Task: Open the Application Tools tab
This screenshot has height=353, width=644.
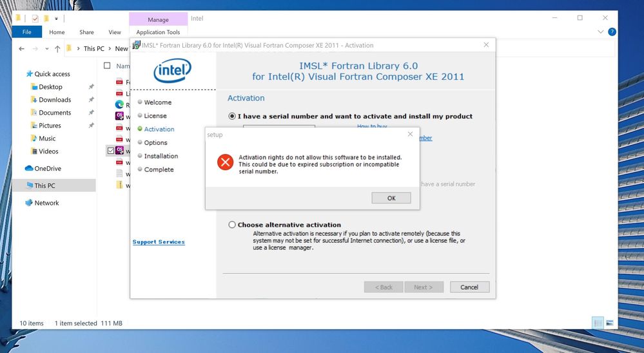Action: pyautogui.click(x=158, y=32)
